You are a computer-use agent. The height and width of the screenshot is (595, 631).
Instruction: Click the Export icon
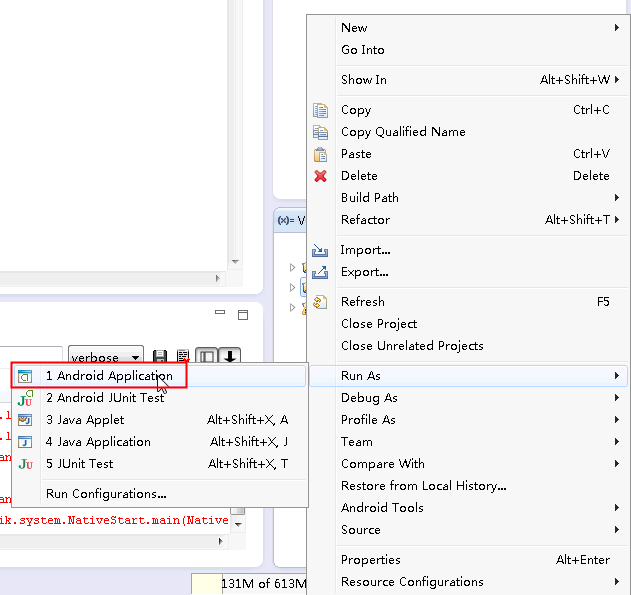click(x=320, y=272)
